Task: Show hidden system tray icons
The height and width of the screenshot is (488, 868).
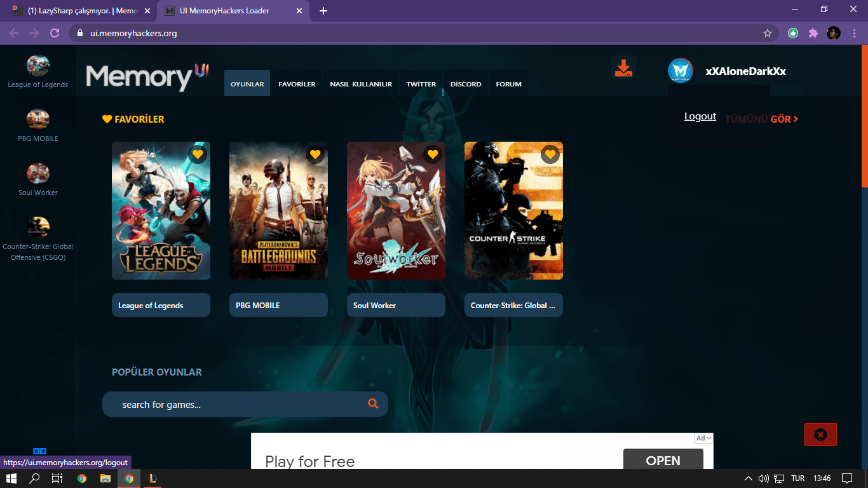Action: [x=748, y=478]
